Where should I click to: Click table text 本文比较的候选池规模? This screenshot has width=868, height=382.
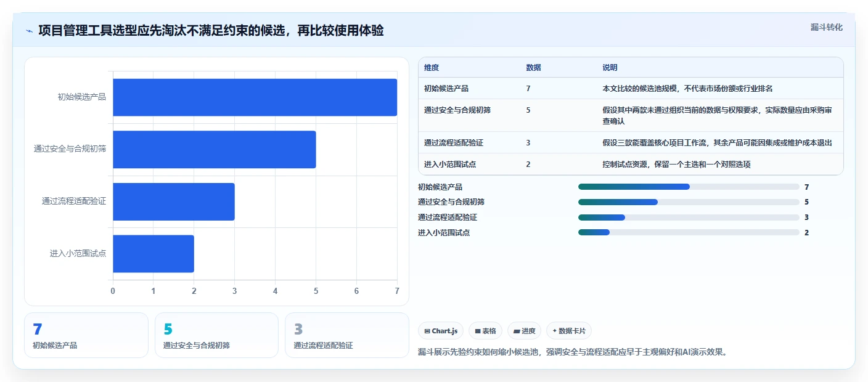click(639, 89)
